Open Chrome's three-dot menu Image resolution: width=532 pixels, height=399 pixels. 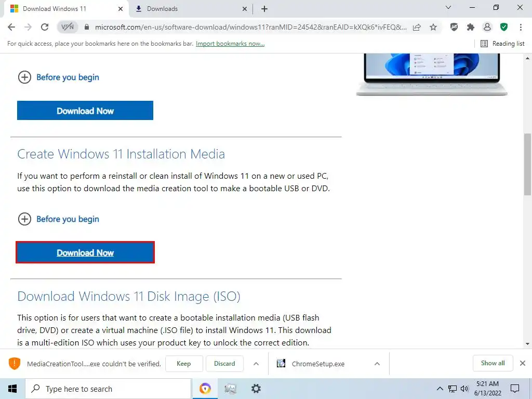coord(521,27)
